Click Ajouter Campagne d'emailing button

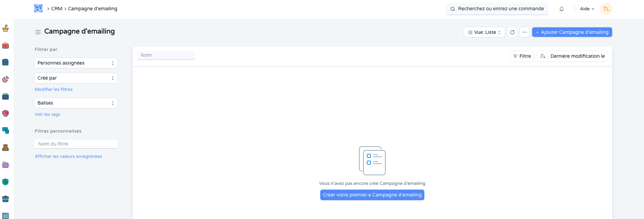[572, 32]
